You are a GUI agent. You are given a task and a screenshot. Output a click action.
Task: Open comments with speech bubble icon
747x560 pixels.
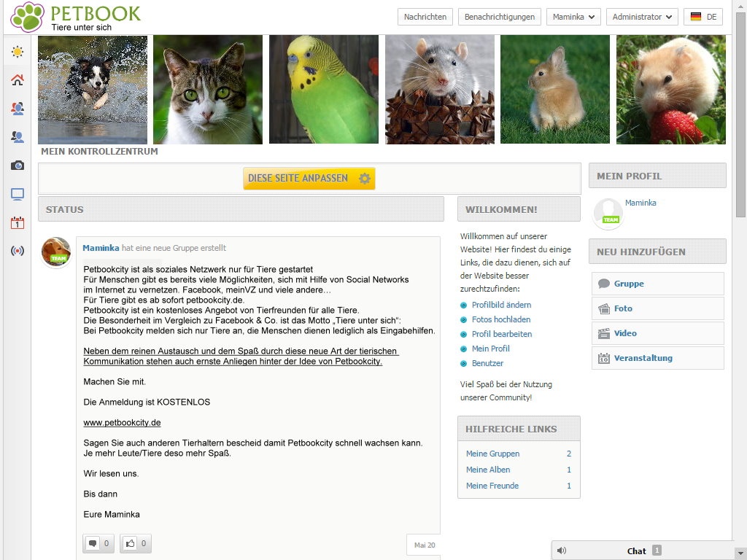(98, 543)
